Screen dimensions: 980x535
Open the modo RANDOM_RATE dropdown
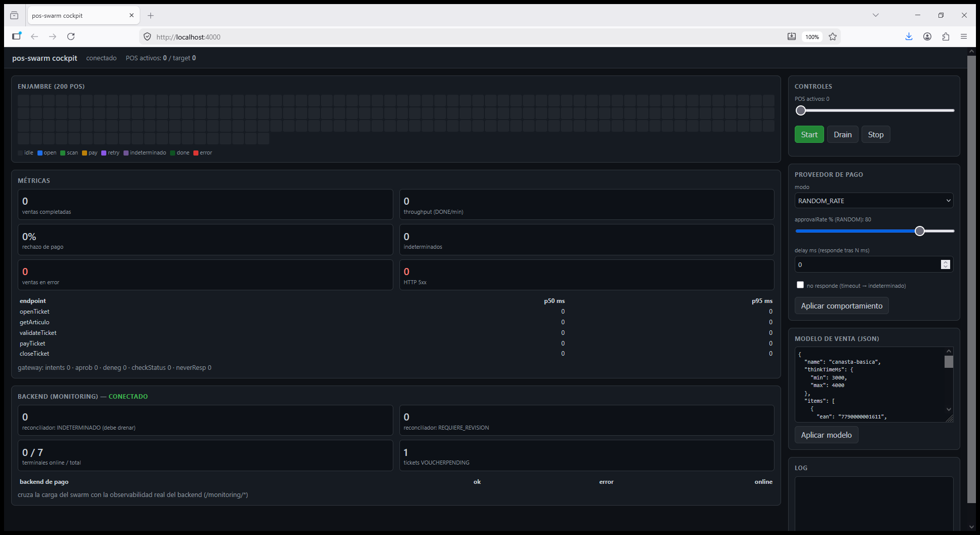[874, 201]
